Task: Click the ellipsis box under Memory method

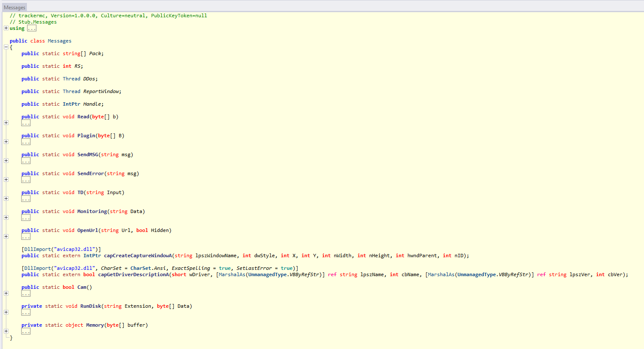Action: click(x=26, y=331)
